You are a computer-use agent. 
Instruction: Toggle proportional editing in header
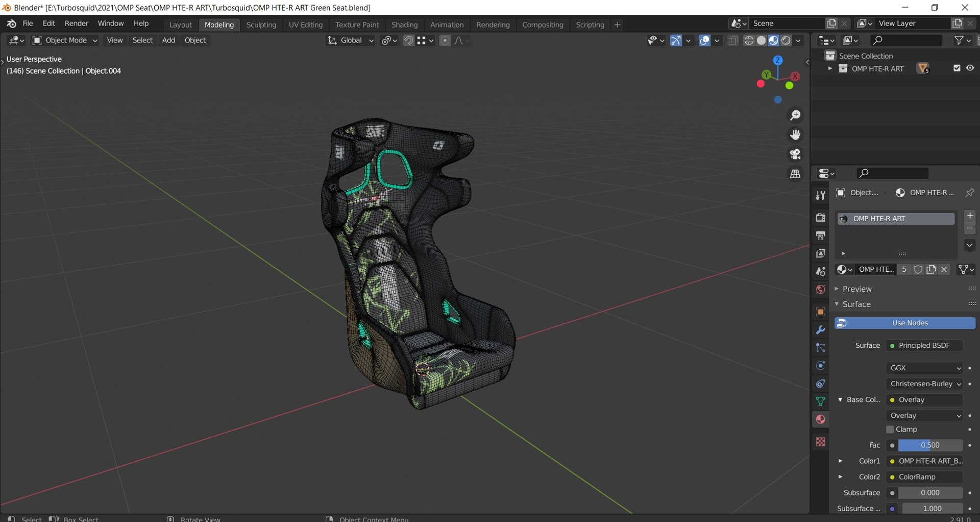[445, 40]
